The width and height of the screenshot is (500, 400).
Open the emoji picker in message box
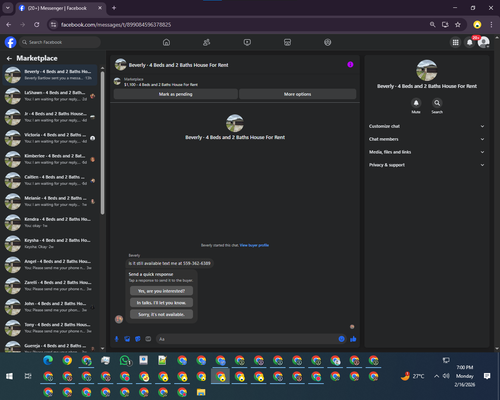click(x=342, y=339)
